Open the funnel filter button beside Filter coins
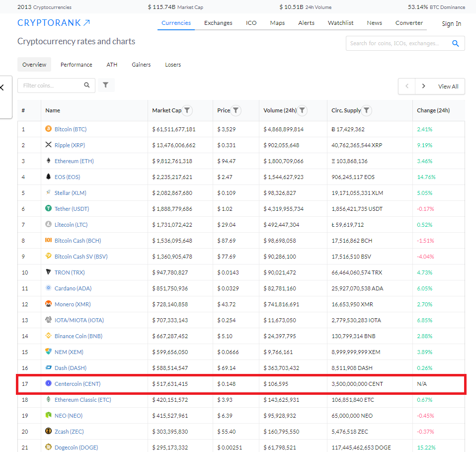 (106, 85)
